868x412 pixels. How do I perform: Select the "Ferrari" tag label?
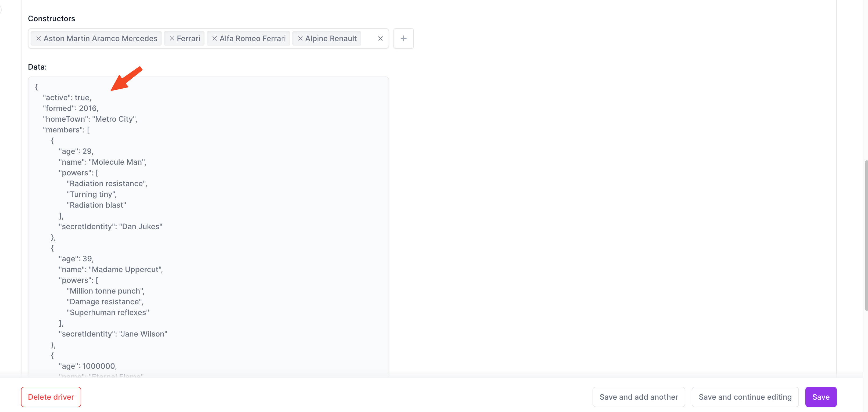click(x=189, y=38)
